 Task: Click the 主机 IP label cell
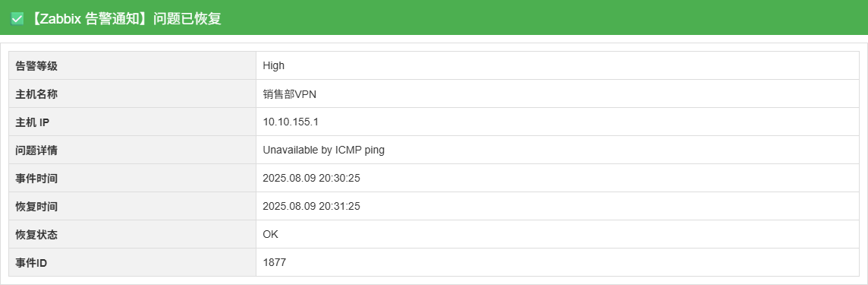132,122
